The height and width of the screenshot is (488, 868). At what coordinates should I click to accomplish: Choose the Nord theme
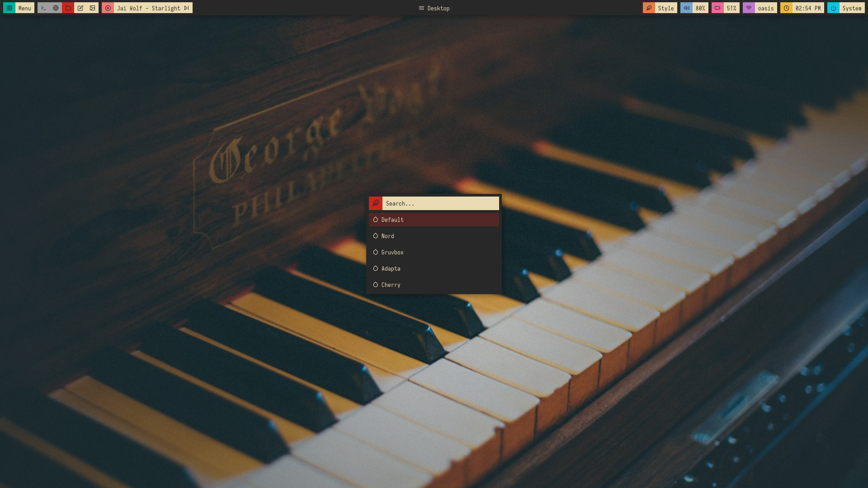[434, 236]
